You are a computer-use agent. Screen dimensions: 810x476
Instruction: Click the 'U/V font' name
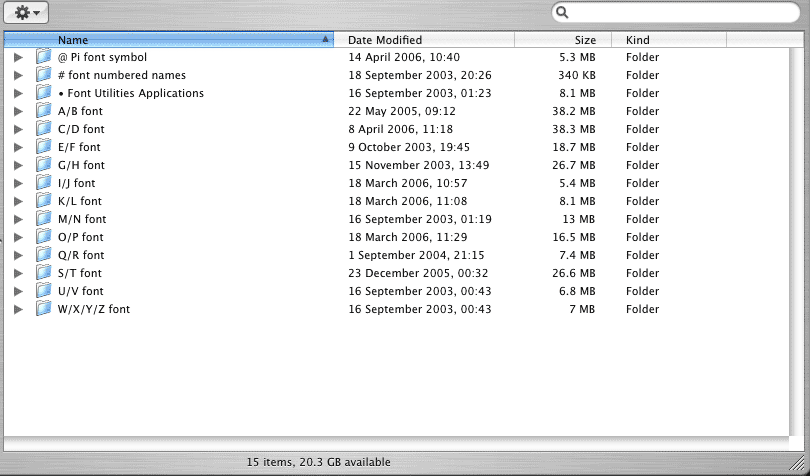(81, 291)
